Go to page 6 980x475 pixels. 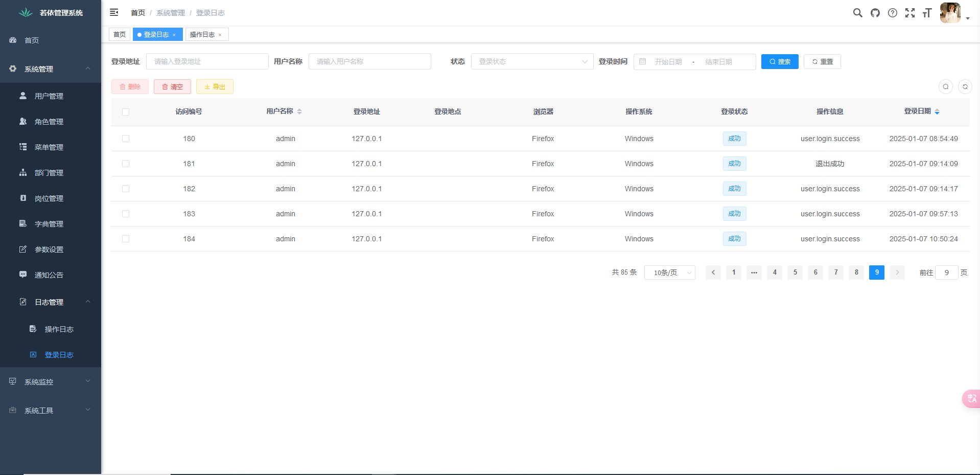coord(815,273)
